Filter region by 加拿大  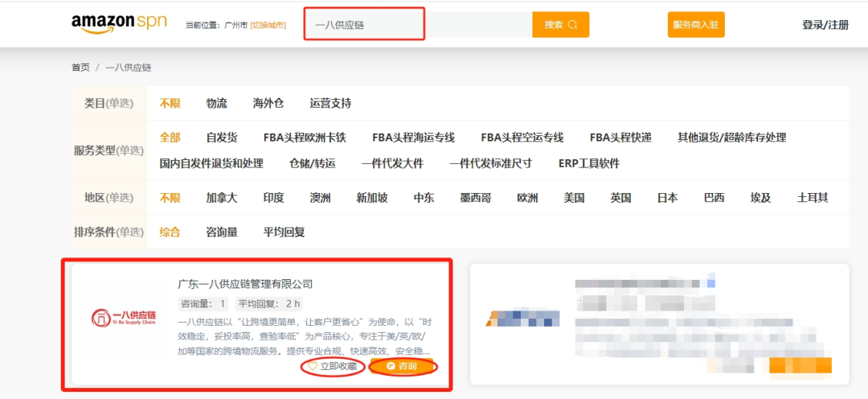tap(222, 198)
